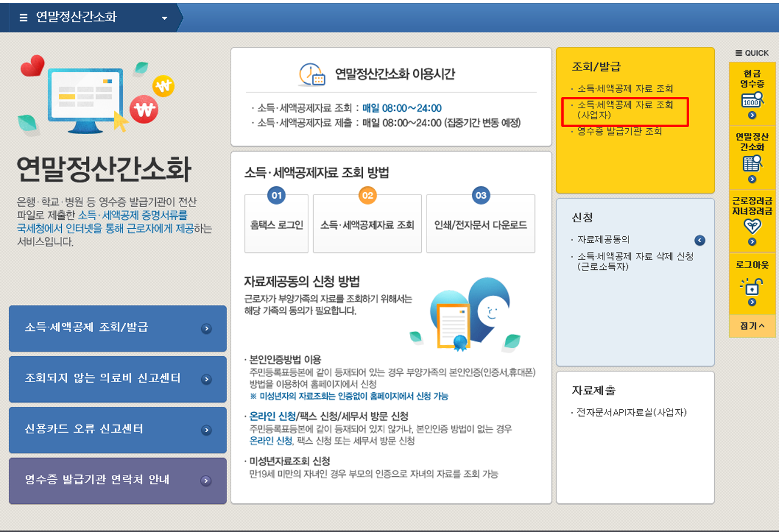The height and width of the screenshot is (532, 779).
Task: Open 조회되지 않는 의료비 신고센터
Action: [x=118, y=379]
